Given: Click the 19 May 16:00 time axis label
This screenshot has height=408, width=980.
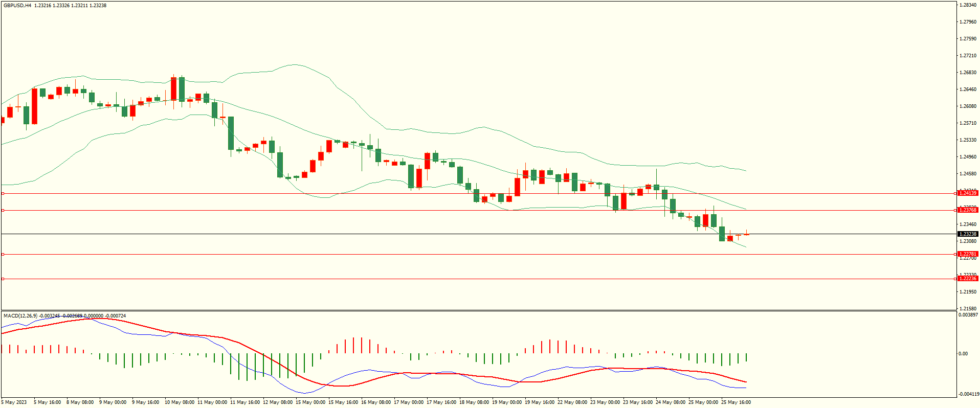Looking at the screenshot, I should [x=539, y=402].
